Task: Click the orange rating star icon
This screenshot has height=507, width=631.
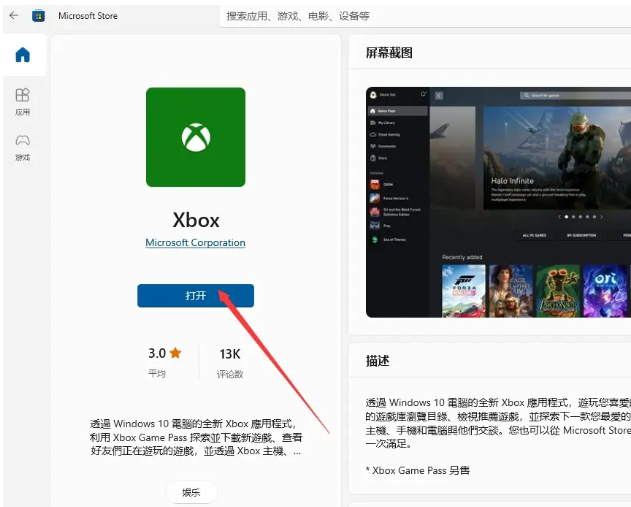Action: 175,353
